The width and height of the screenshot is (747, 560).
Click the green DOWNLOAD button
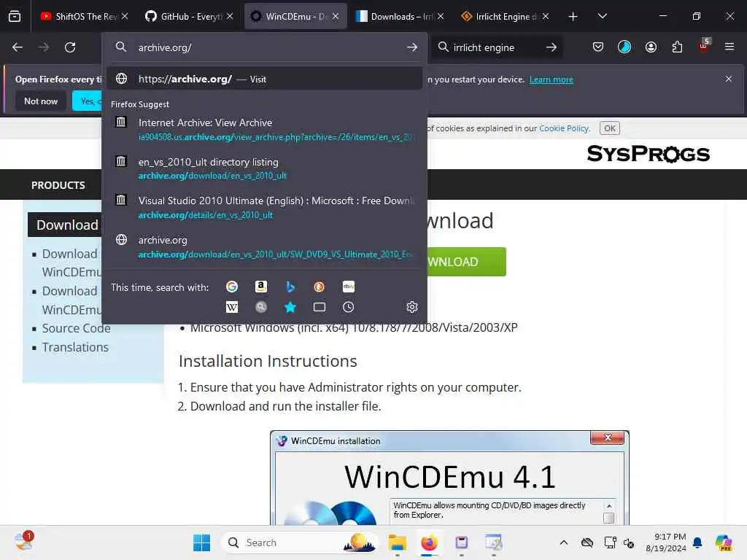[466, 262]
